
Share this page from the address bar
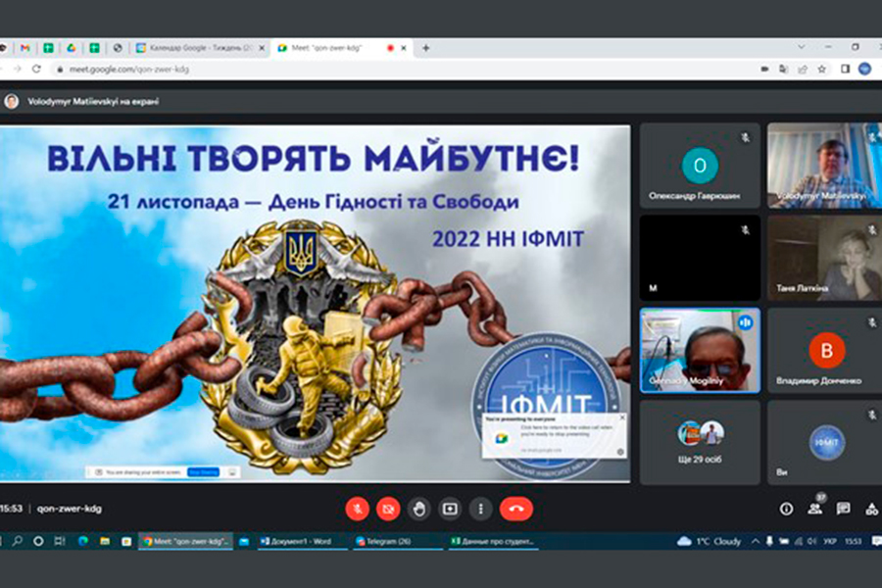[x=803, y=70]
